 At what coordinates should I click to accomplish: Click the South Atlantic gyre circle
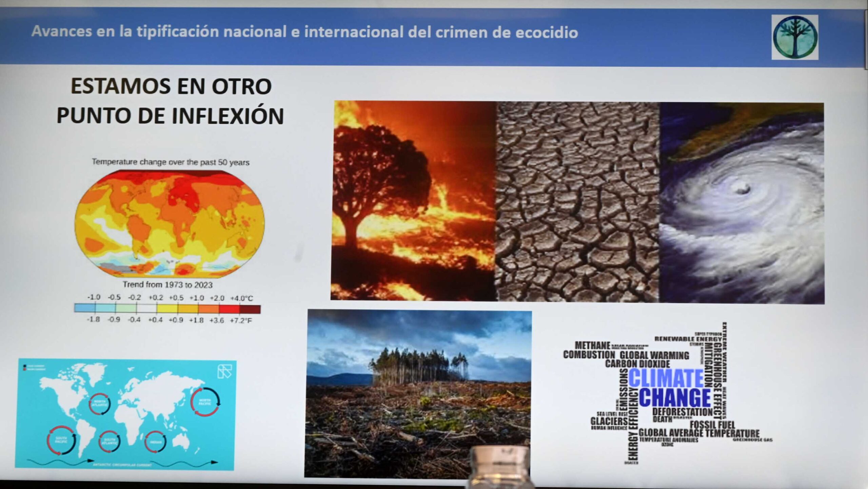[x=109, y=441]
